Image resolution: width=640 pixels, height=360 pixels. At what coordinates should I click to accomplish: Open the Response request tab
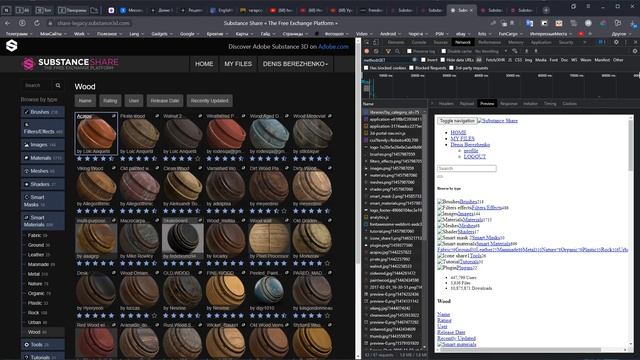pyautogui.click(x=509, y=104)
